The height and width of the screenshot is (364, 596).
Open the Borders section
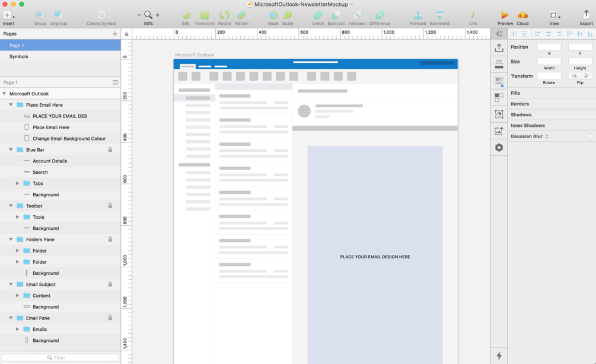[x=519, y=104]
